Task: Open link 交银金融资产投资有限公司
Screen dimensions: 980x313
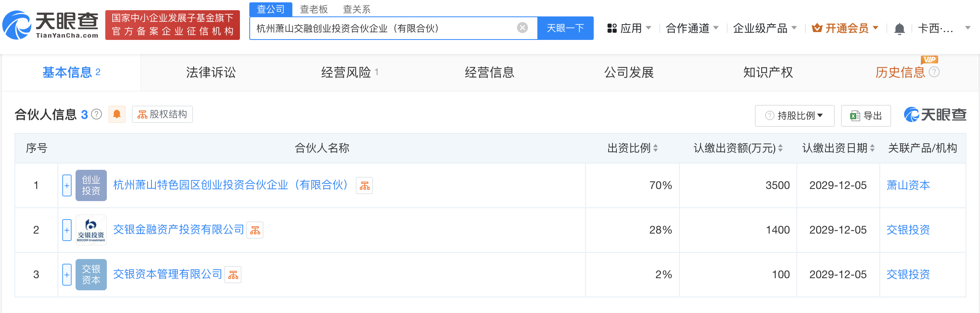Action: tap(178, 230)
